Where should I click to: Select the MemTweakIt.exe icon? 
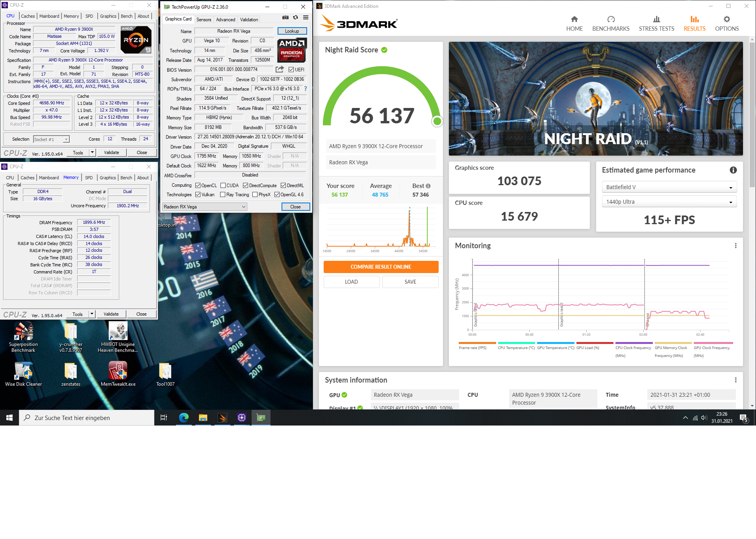(x=118, y=374)
